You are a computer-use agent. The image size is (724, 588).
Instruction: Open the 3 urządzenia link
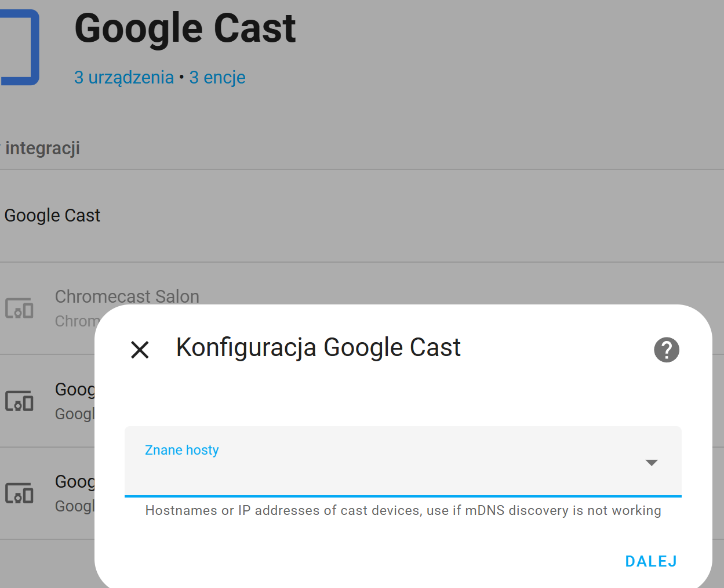point(124,77)
